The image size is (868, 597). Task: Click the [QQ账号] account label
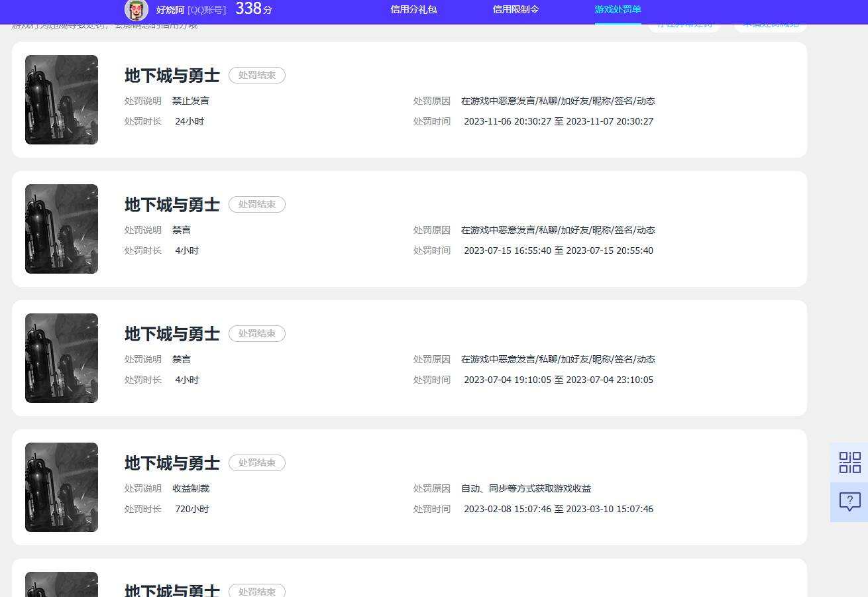207,10
